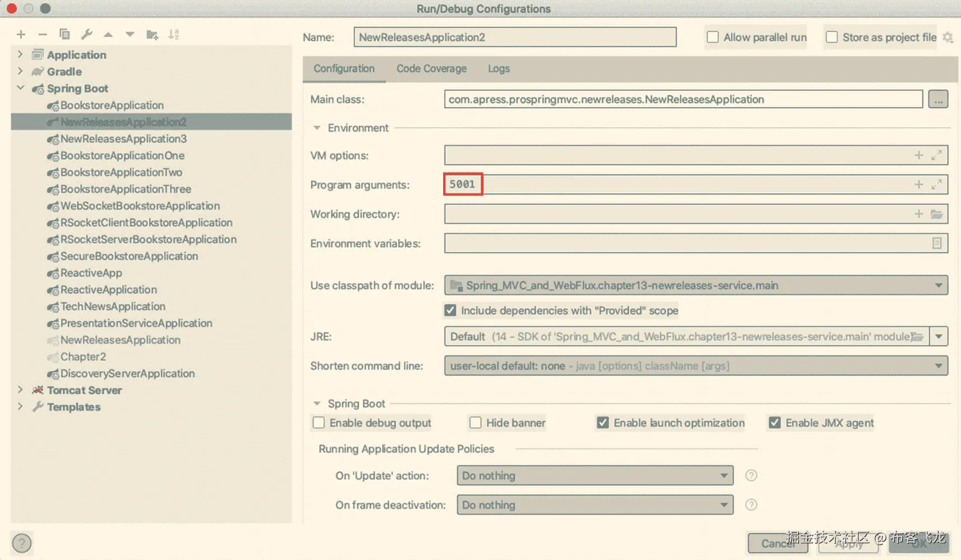Switch to the Code Coverage tab

click(x=431, y=68)
